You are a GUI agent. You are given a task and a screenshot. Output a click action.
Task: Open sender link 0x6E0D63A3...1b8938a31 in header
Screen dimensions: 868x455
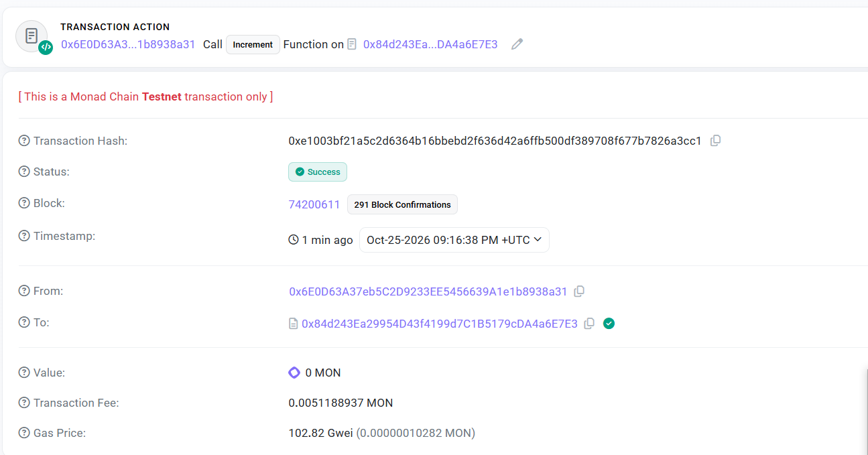tap(128, 44)
